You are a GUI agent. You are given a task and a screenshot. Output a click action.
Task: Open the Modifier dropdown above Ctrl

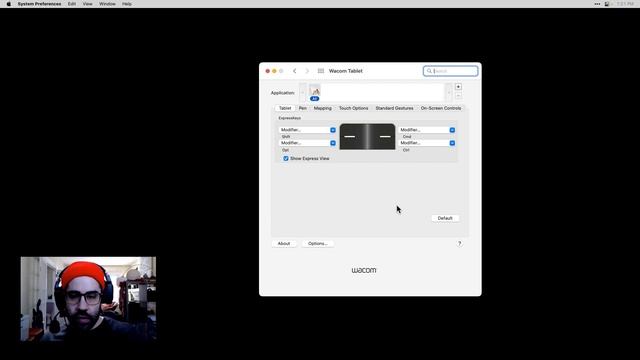427,143
